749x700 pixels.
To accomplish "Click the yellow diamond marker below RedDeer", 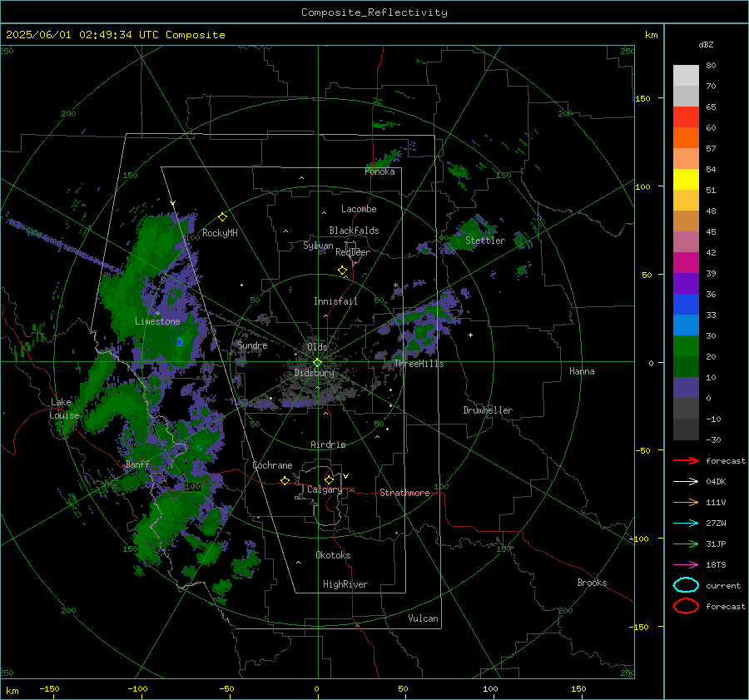I will (x=343, y=271).
